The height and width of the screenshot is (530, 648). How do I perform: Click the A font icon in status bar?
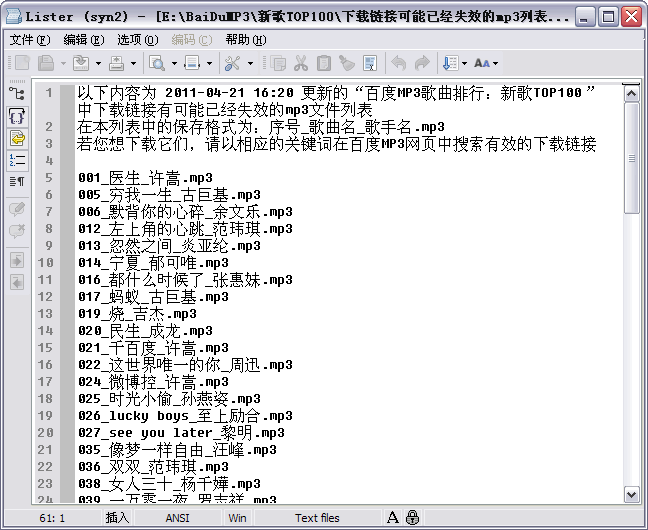point(393,517)
